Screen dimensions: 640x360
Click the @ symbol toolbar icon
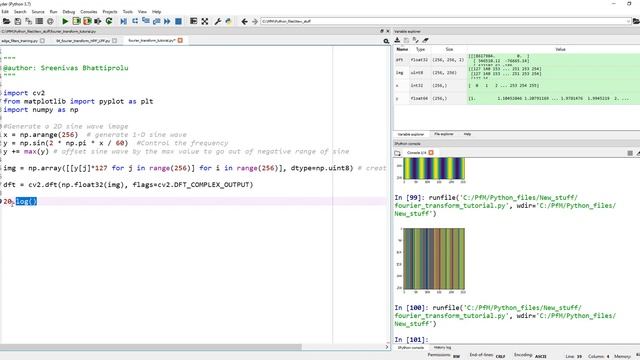click(50, 21)
